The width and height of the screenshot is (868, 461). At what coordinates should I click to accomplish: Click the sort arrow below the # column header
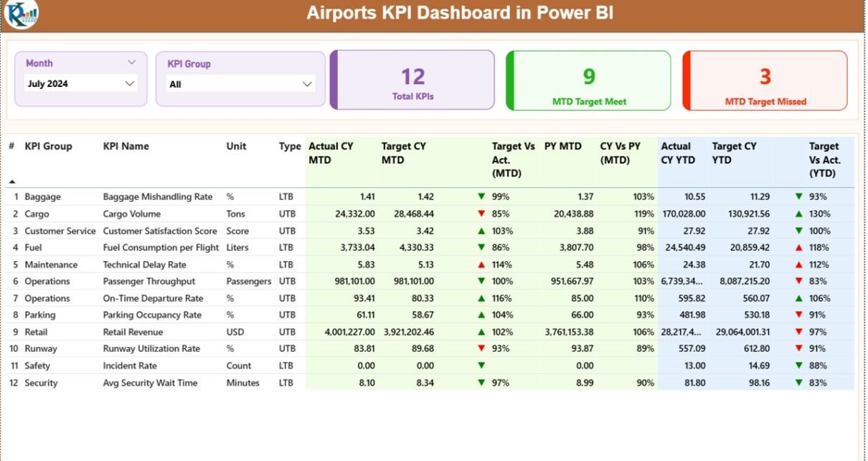pos(12,182)
